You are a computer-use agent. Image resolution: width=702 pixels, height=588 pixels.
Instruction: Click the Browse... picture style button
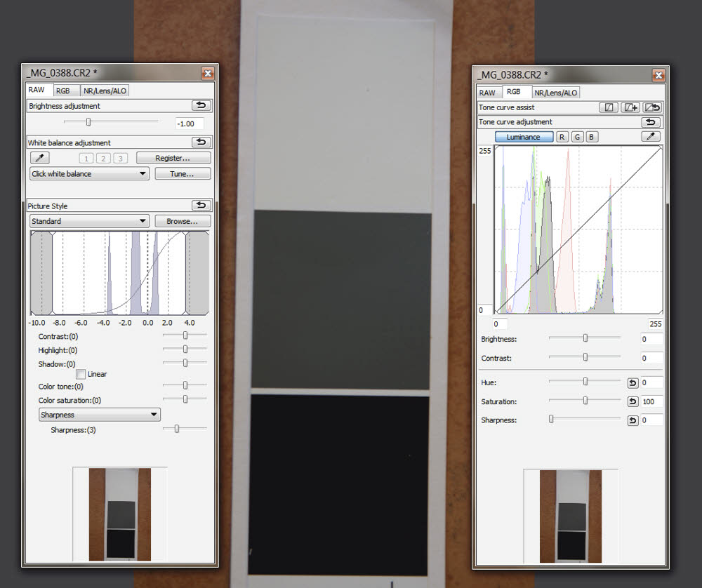pyautogui.click(x=183, y=221)
